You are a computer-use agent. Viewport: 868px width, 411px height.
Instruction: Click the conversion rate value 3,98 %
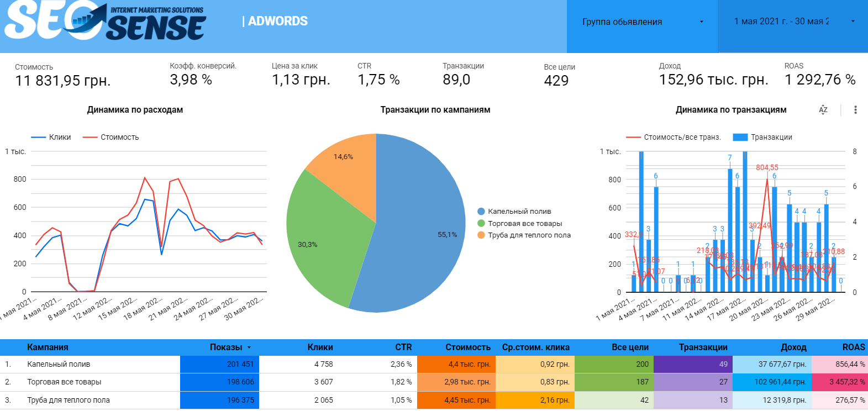point(191,80)
